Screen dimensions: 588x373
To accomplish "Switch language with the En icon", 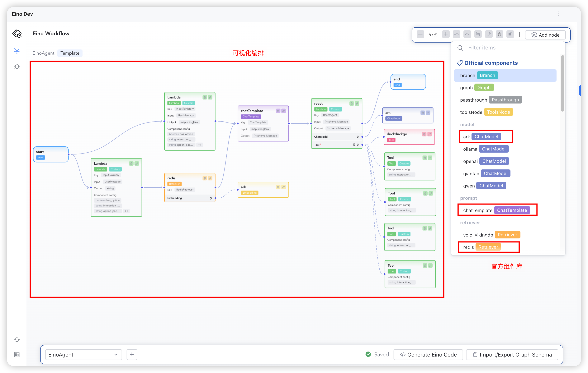I will click(x=17, y=354).
